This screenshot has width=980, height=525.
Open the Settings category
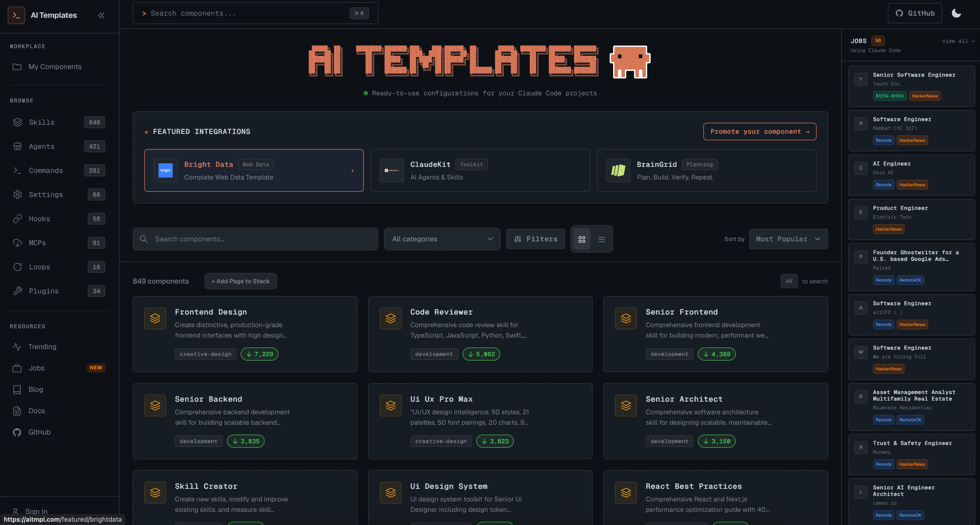click(x=59, y=195)
